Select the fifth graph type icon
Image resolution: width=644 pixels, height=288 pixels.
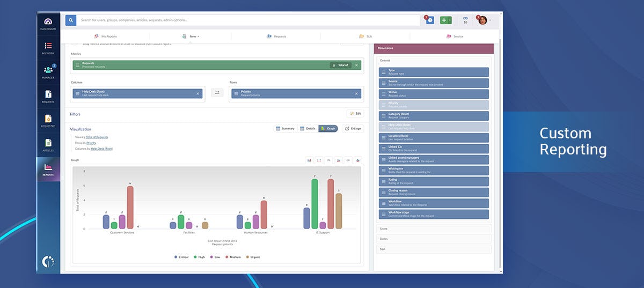348,160
